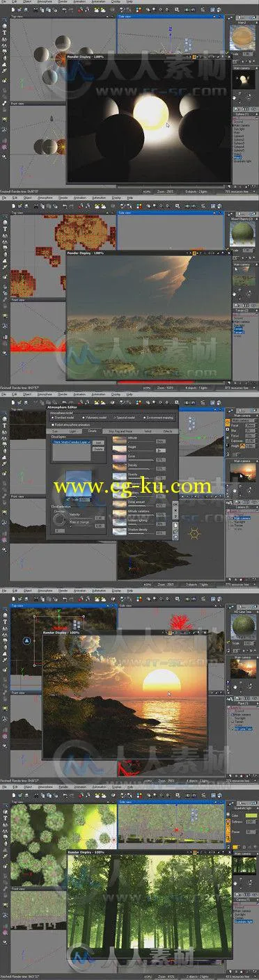Open the Render menu in the glowing spheres screenshot
The image size is (259, 980).
click(63, 2)
